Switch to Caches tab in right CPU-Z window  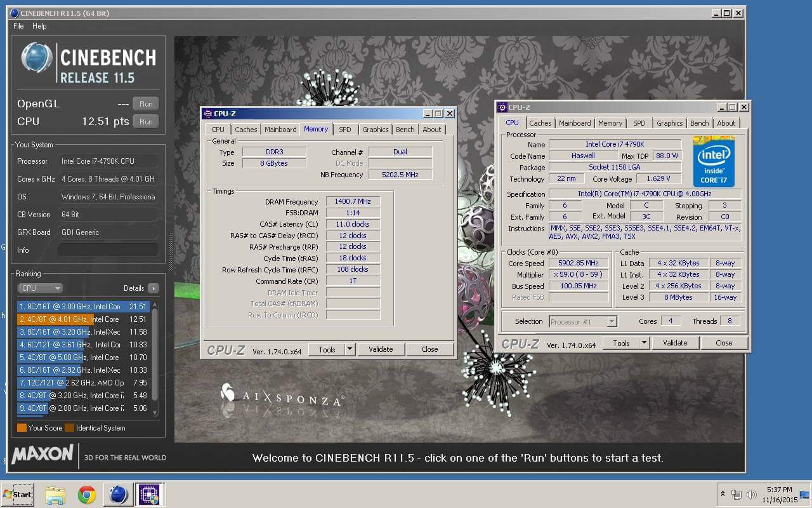pos(540,123)
